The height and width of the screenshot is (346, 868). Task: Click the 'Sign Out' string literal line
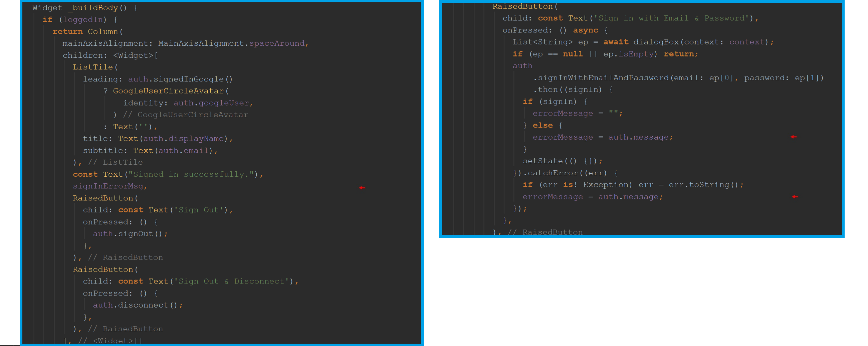(x=158, y=210)
